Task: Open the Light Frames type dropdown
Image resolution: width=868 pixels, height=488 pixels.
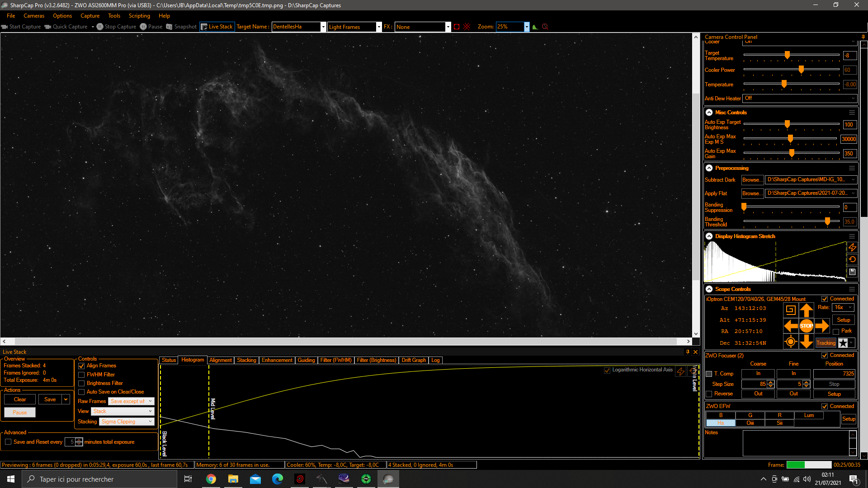Action: point(379,27)
